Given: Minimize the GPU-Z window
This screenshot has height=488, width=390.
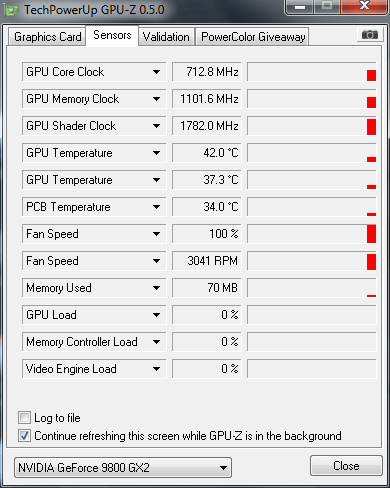Looking at the screenshot, I should coord(299,7).
